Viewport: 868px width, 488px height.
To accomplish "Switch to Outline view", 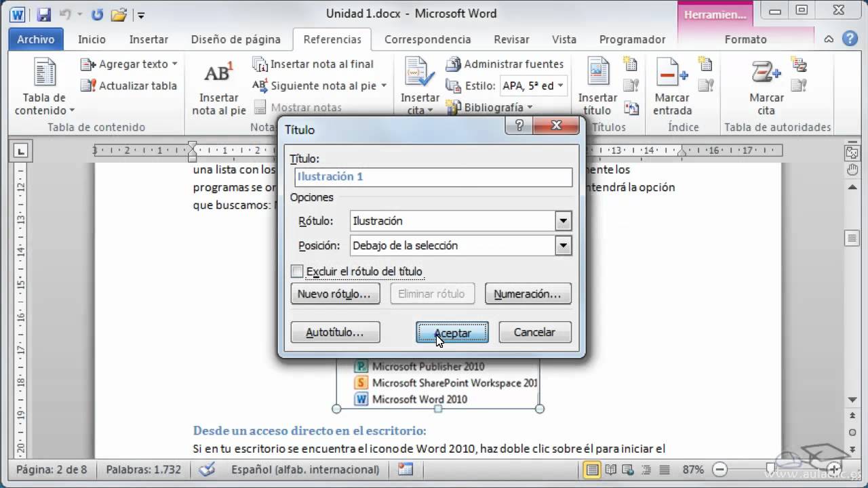I will [x=646, y=469].
